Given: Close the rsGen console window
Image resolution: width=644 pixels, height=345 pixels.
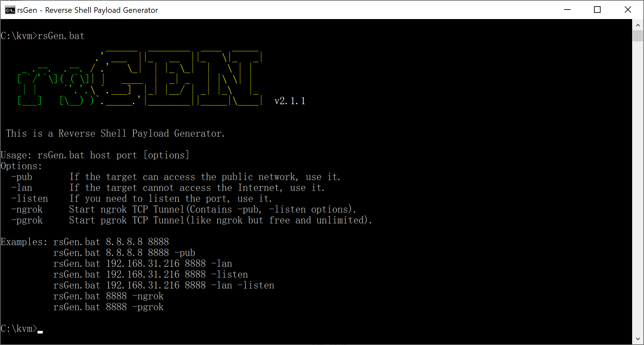Looking at the screenshot, I should click(628, 10).
